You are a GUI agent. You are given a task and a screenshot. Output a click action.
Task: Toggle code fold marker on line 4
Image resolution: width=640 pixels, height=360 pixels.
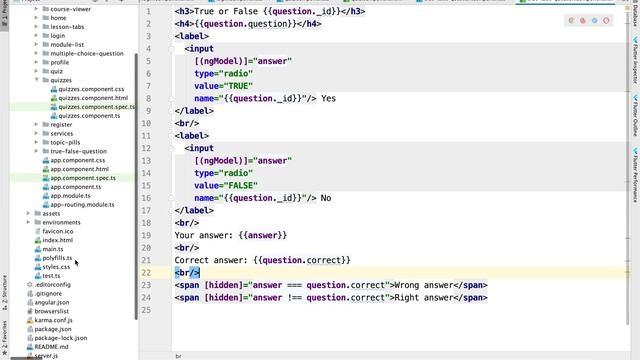pyautogui.click(x=171, y=49)
